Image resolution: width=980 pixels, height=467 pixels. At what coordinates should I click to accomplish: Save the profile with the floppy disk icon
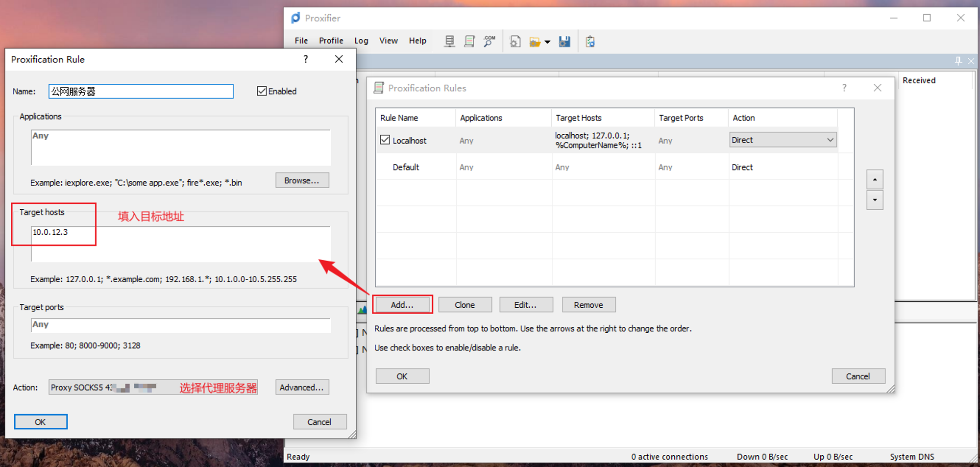564,42
